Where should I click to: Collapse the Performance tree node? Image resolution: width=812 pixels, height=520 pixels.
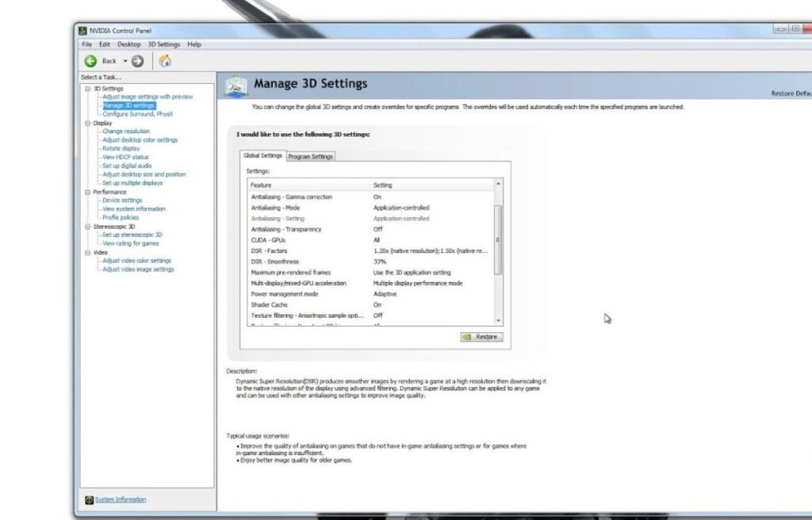point(88,192)
